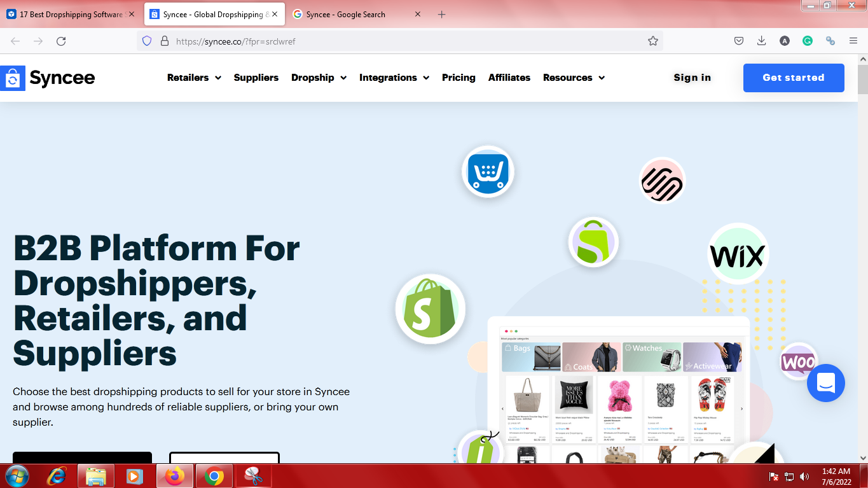This screenshot has width=868, height=488.
Task: Click the Firefox account avatar icon
Action: 785,41
